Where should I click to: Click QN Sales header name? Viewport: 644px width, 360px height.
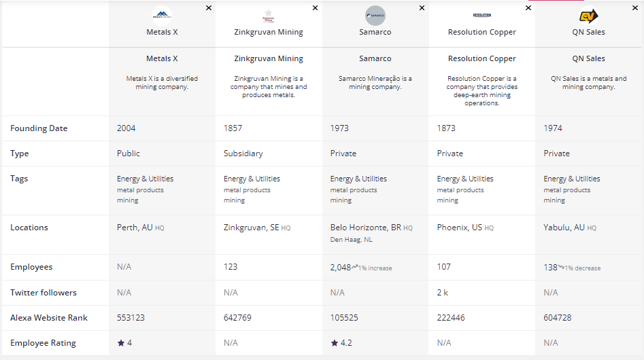click(588, 32)
